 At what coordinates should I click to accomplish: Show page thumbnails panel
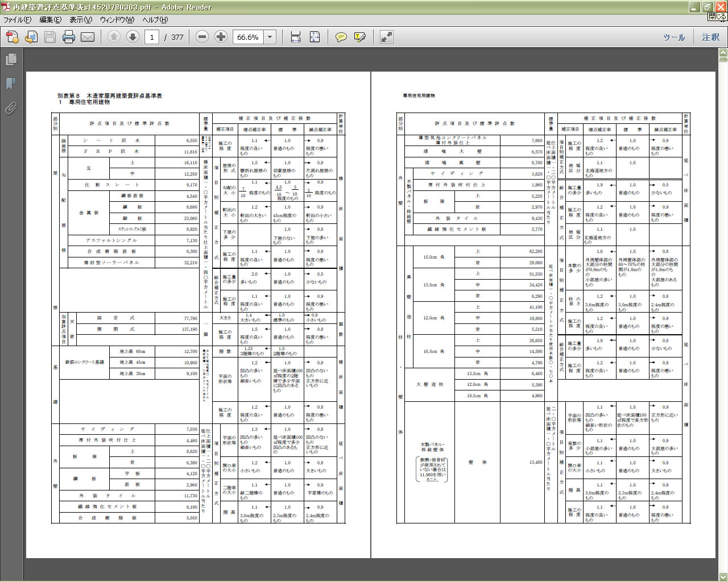pyautogui.click(x=11, y=59)
